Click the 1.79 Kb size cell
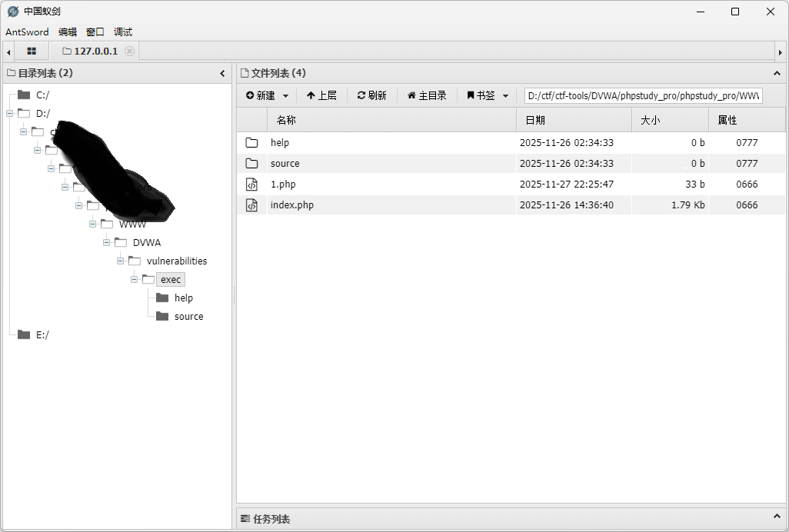This screenshot has height=532, width=789. [x=687, y=205]
